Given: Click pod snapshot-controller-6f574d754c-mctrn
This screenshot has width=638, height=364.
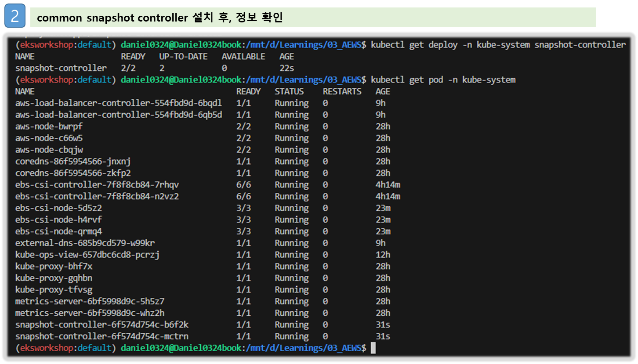Looking at the screenshot, I should (102, 336).
